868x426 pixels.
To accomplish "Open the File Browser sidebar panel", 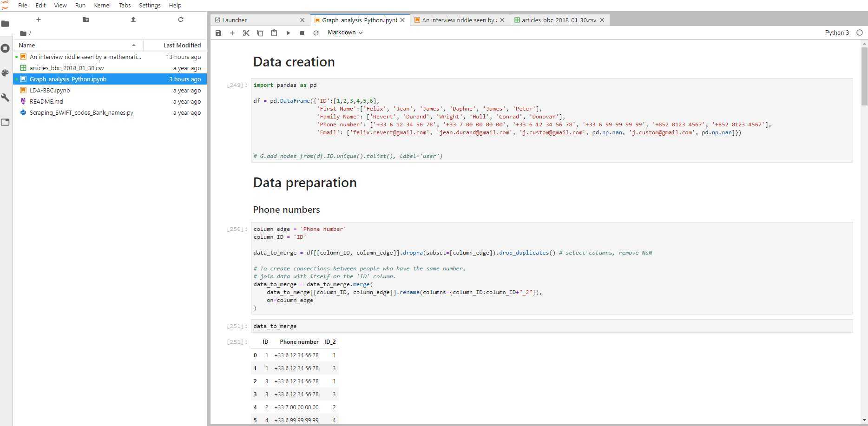I will 5,24.
